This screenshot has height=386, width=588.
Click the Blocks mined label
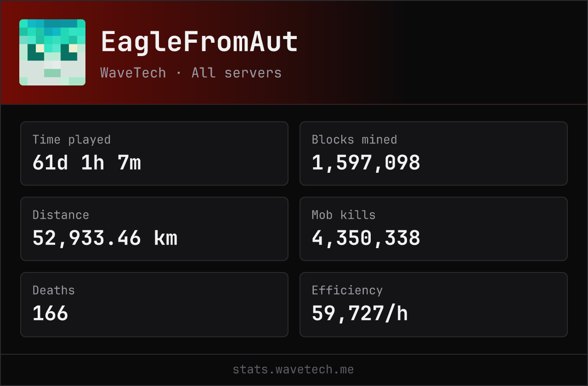[x=355, y=140]
